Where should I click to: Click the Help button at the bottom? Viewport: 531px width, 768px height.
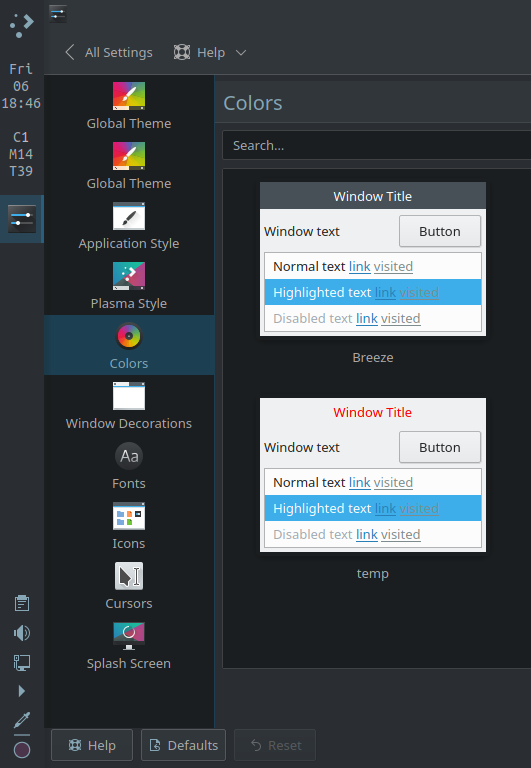pos(92,745)
